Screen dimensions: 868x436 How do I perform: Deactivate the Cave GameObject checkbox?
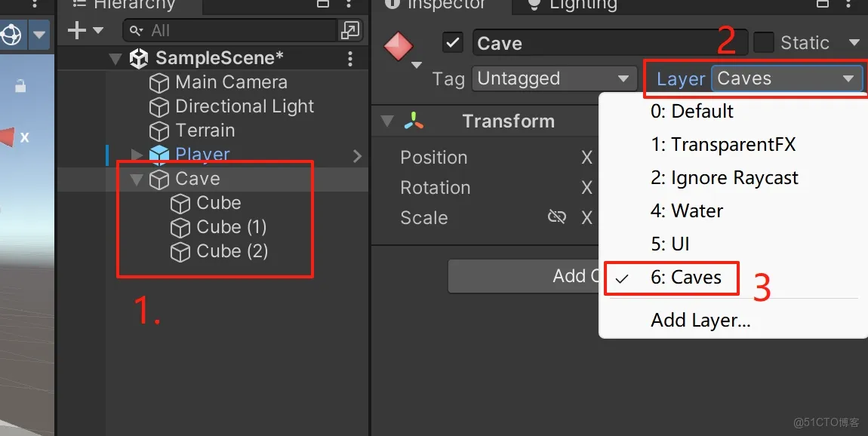(x=452, y=42)
